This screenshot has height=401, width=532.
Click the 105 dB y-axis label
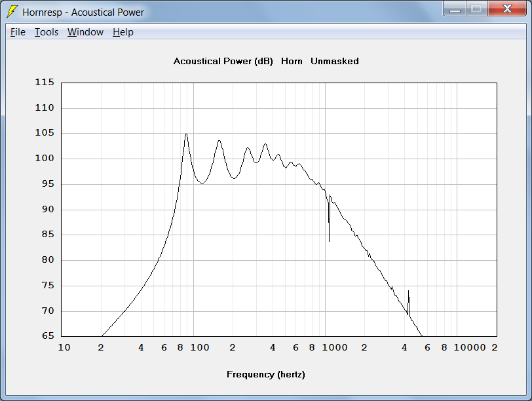click(x=45, y=132)
